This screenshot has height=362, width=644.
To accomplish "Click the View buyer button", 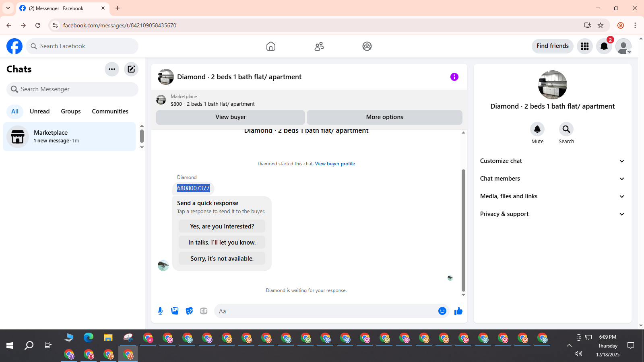I will coord(231,117).
